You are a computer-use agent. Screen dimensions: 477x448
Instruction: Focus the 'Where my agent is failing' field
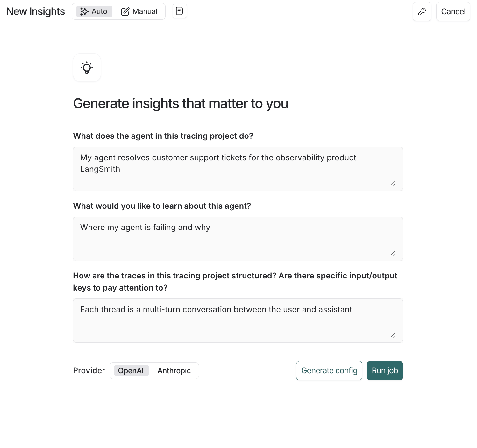[x=238, y=239]
